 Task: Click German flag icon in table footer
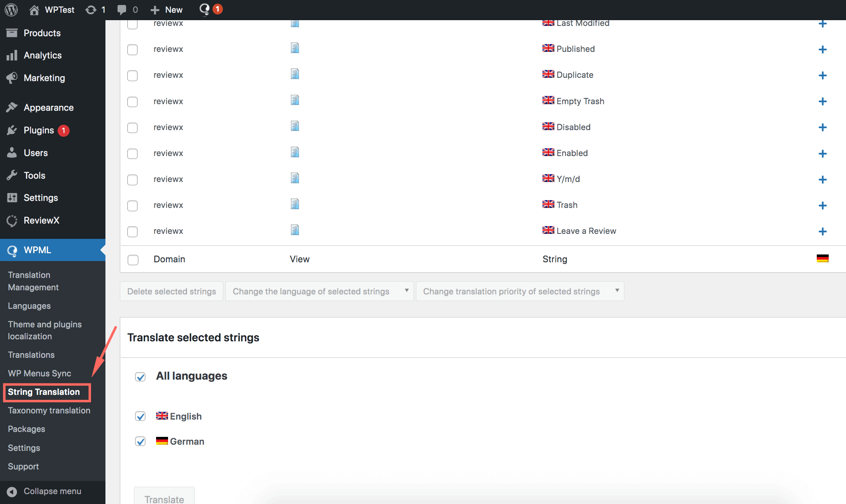[822, 259]
